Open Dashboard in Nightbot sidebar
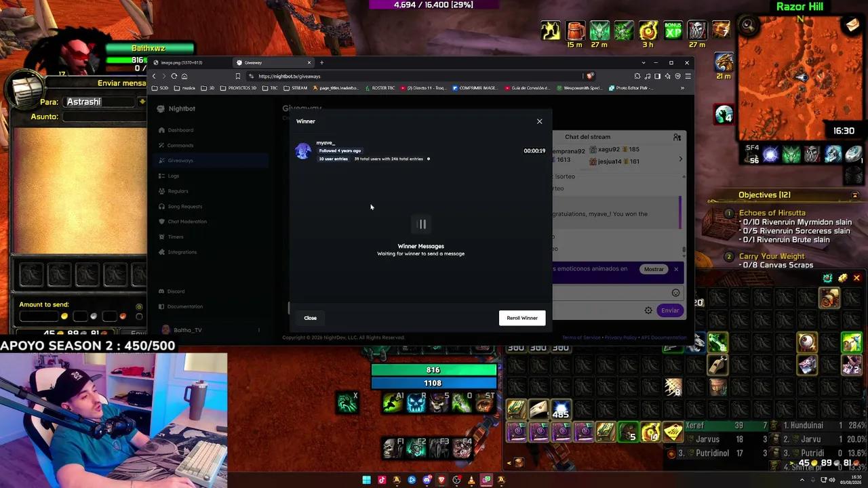 click(x=180, y=130)
